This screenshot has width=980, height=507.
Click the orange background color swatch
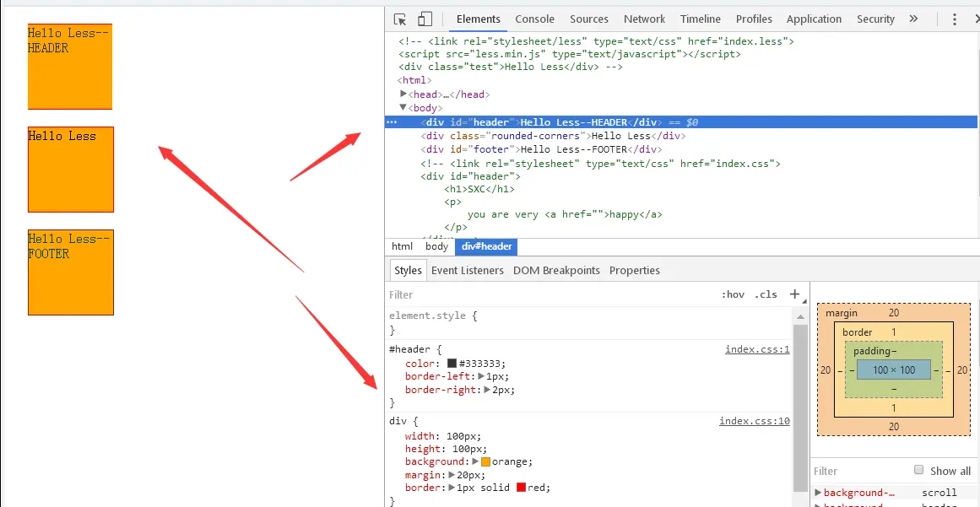486,461
